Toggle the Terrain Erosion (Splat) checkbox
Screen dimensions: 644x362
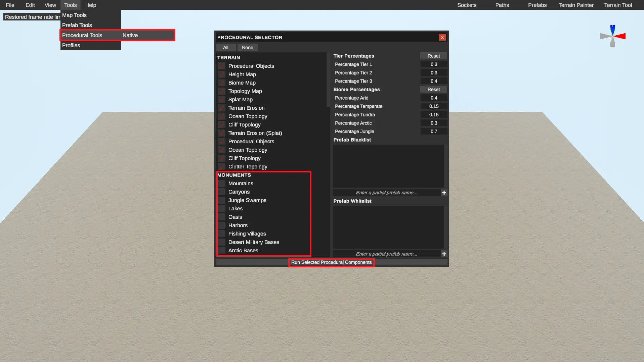(x=222, y=133)
